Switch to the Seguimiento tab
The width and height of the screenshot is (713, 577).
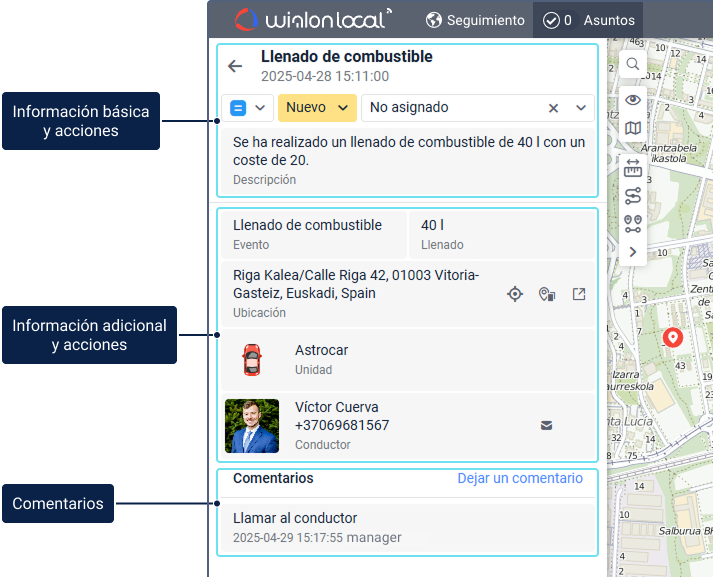tap(475, 20)
